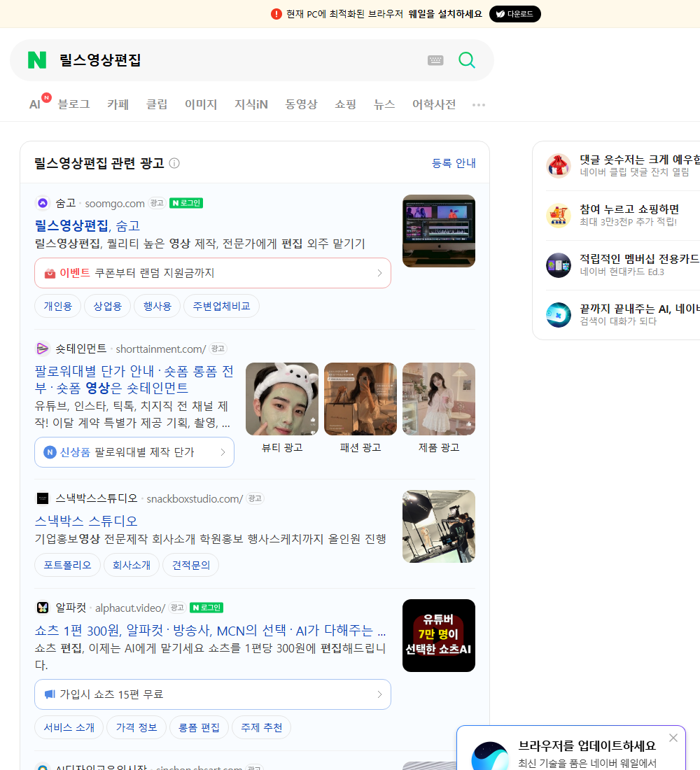Click the 롱폼 편집 chip
Image resolution: width=700 pixels, height=770 pixels.
(199, 727)
